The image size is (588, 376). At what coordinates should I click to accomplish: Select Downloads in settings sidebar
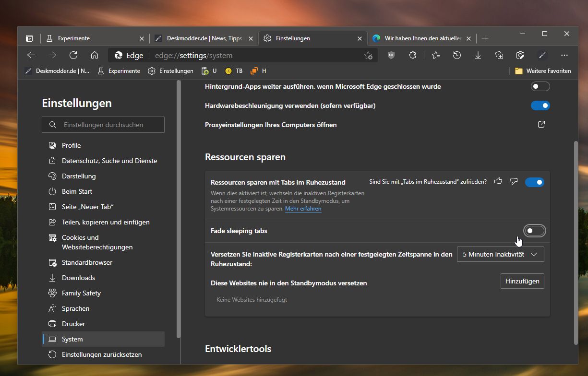pyautogui.click(x=103, y=278)
